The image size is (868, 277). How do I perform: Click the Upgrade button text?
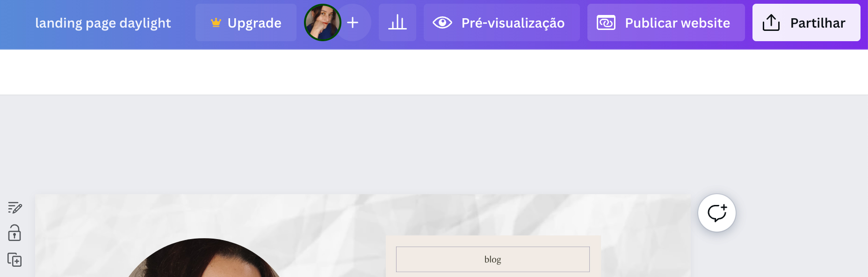pyautogui.click(x=254, y=23)
